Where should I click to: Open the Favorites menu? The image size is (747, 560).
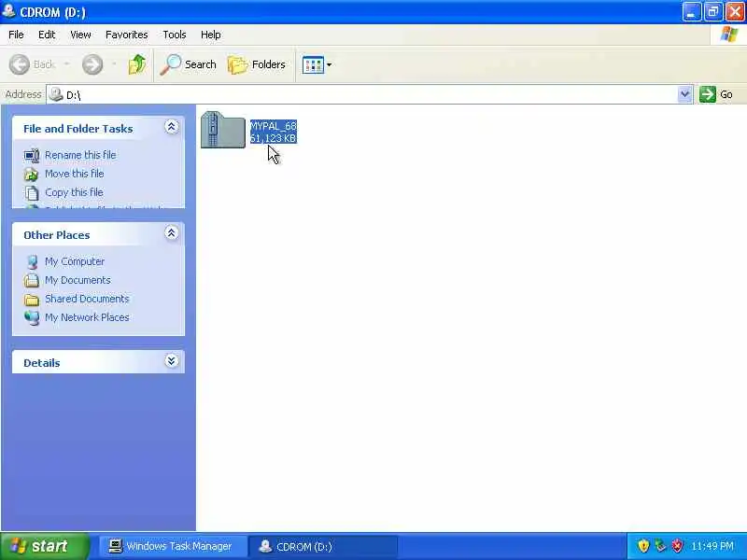tap(127, 35)
